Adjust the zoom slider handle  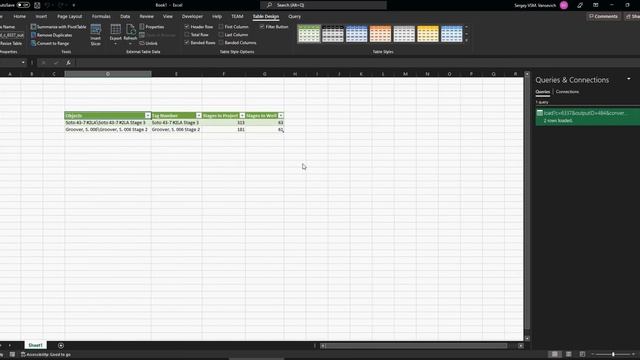(x=613, y=354)
